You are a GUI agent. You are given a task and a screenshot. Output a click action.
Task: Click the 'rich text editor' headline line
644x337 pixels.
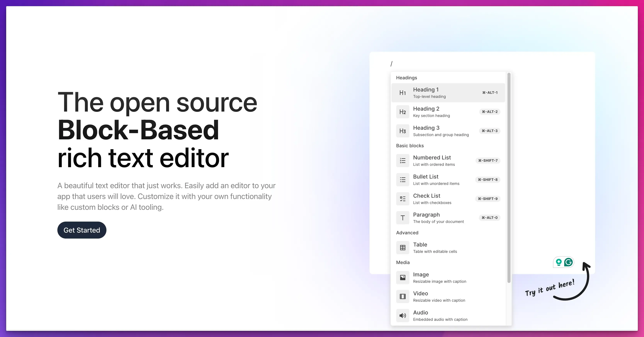(x=143, y=158)
